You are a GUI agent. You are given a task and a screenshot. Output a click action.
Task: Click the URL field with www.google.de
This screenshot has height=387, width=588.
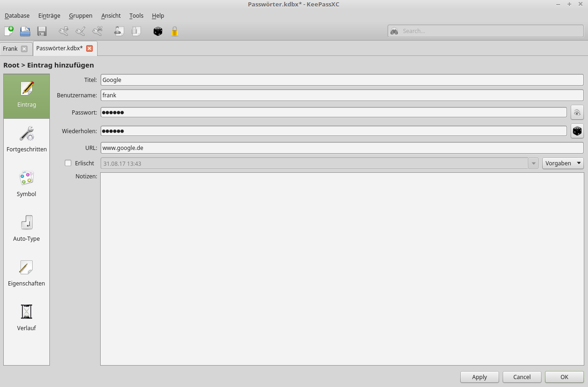point(342,148)
